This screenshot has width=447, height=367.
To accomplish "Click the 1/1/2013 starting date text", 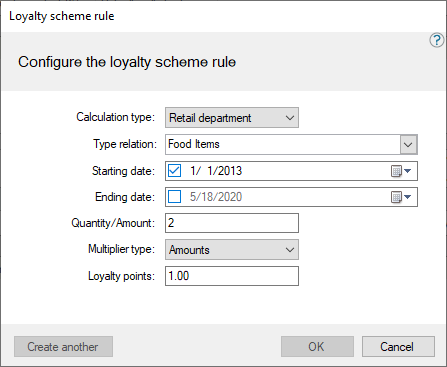I will point(216,171).
